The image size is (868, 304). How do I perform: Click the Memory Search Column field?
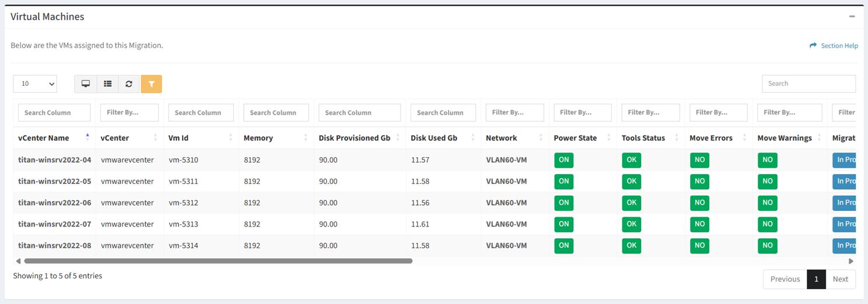[x=276, y=112]
